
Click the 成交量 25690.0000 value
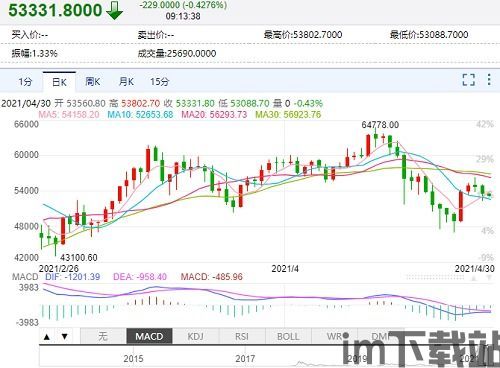tap(191, 53)
